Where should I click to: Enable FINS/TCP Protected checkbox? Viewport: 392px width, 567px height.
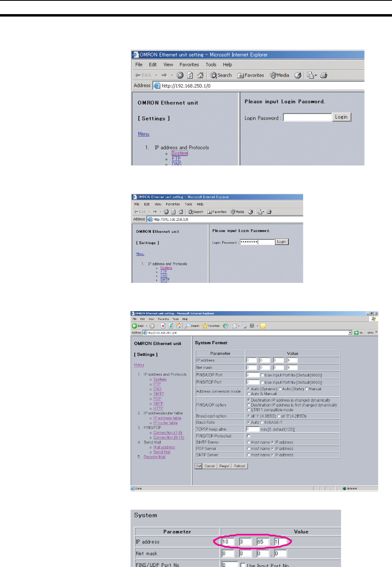(x=248, y=436)
